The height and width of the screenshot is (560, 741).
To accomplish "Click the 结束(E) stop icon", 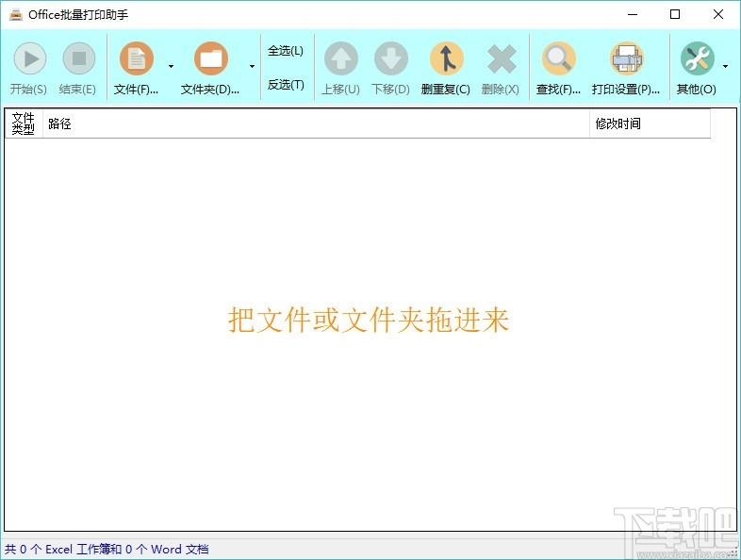I will coord(79,58).
